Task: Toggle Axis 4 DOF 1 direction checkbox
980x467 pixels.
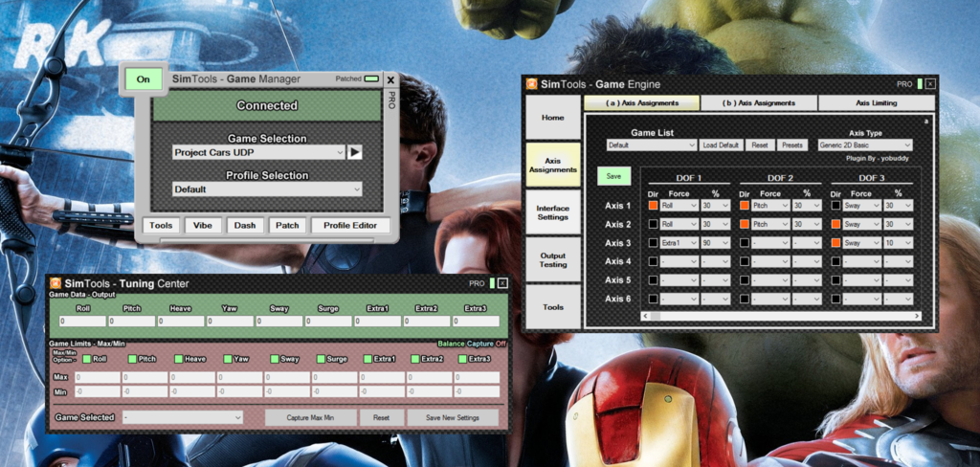Action: point(653,261)
